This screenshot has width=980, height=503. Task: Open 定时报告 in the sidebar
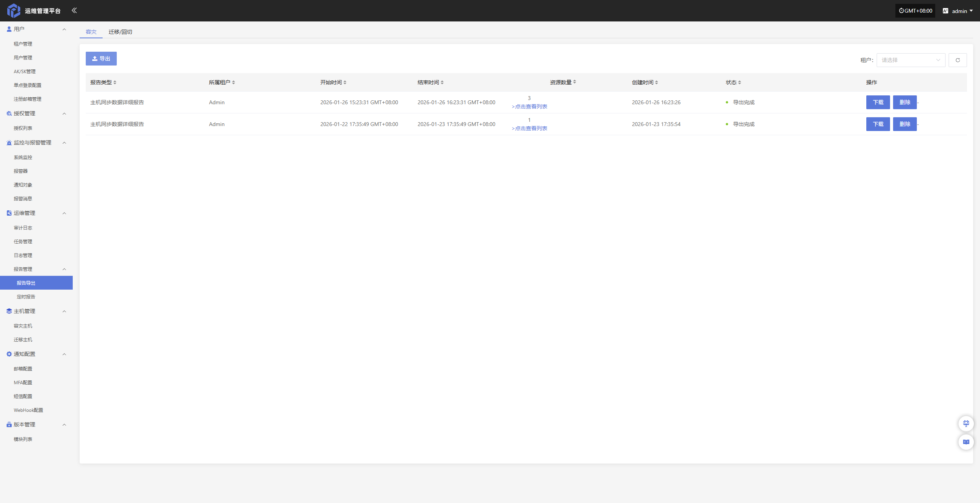(x=26, y=297)
